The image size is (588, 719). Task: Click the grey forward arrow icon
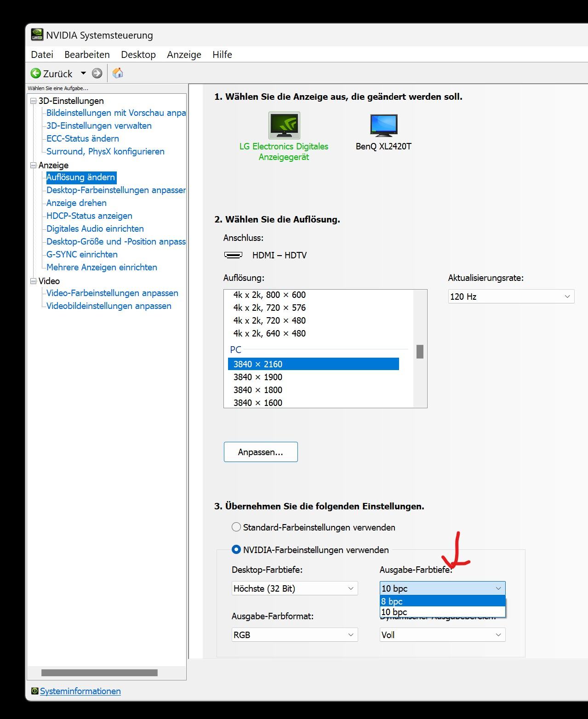(97, 74)
